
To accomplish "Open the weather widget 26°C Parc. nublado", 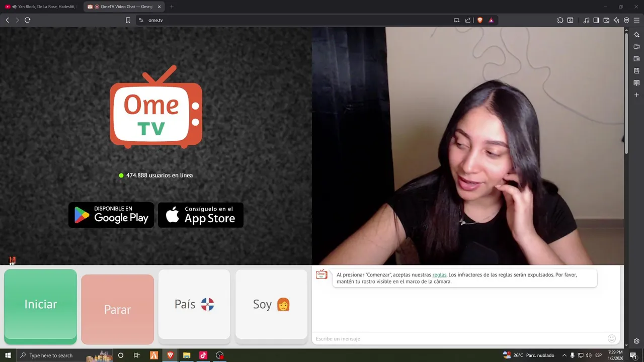I will click(528, 355).
